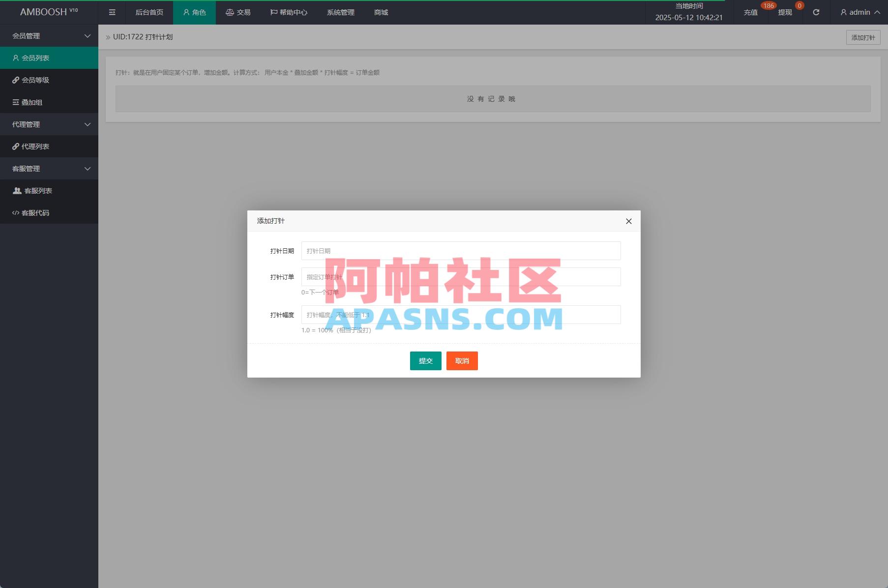Click inside the 打针日期 input field

click(460, 250)
